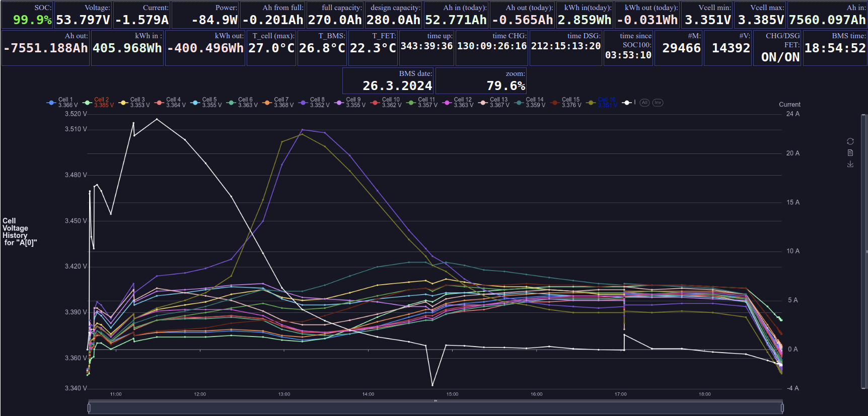
Task: Click the legend 'Inv' inverse selector button
Action: tap(658, 103)
